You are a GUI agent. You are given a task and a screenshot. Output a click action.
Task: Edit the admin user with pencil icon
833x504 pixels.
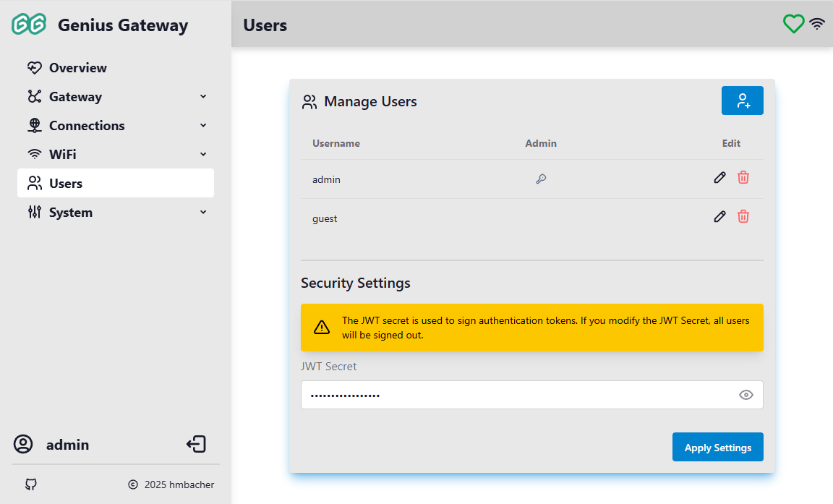pos(719,177)
